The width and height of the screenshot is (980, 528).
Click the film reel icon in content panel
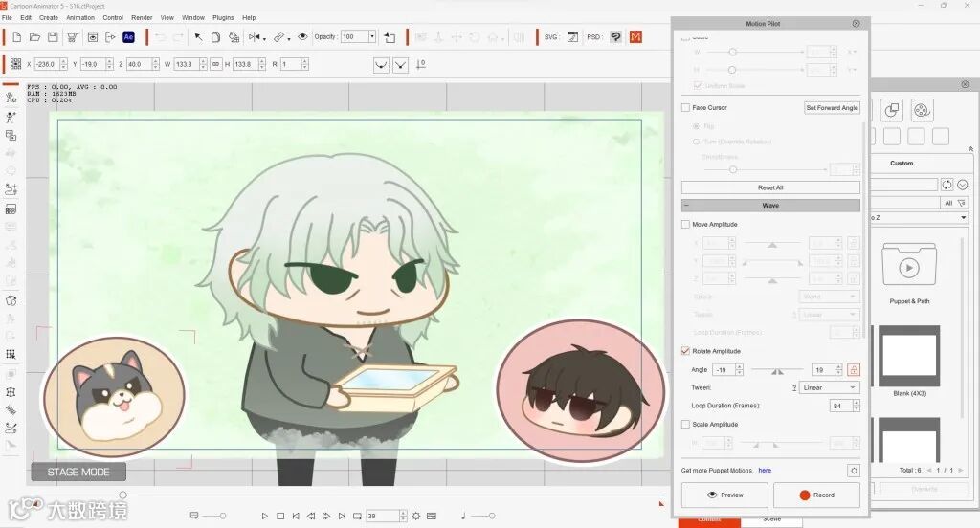click(922, 111)
